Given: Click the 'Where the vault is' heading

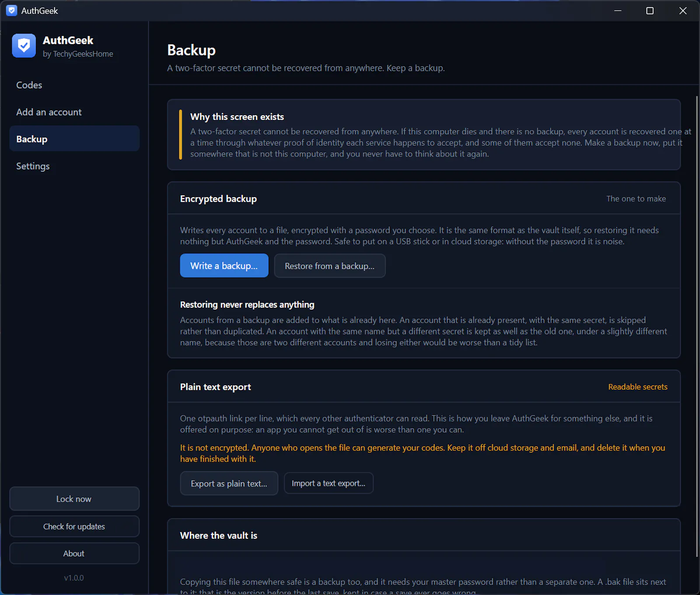Looking at the screenshot, I should point(218,535).
